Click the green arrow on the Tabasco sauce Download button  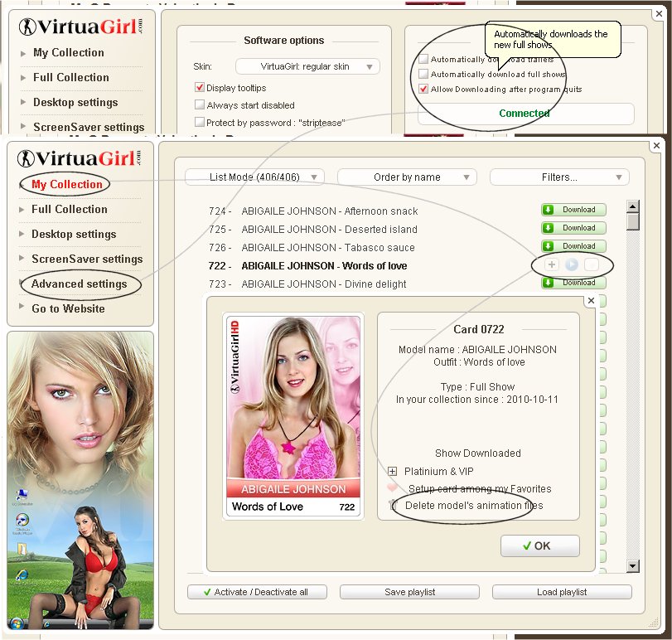click(x=549, y=246)
